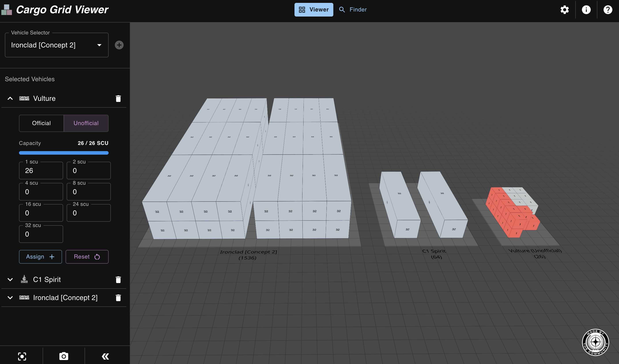Open the Vehicle Selector dropdown

(57, 45)
